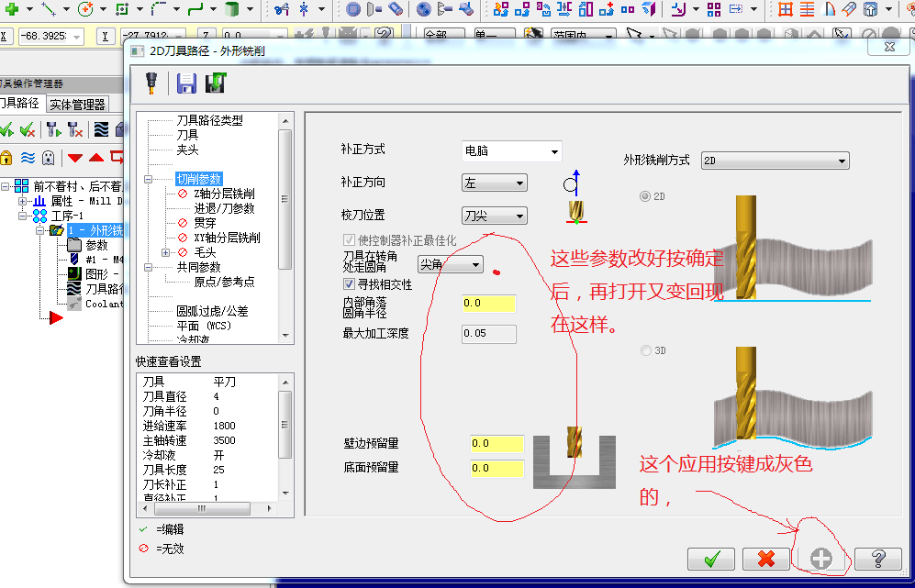This screenshot has height=588, width=915.
Task: Open the 补正方向 dropdown showing 左
Action: point(495,183)
